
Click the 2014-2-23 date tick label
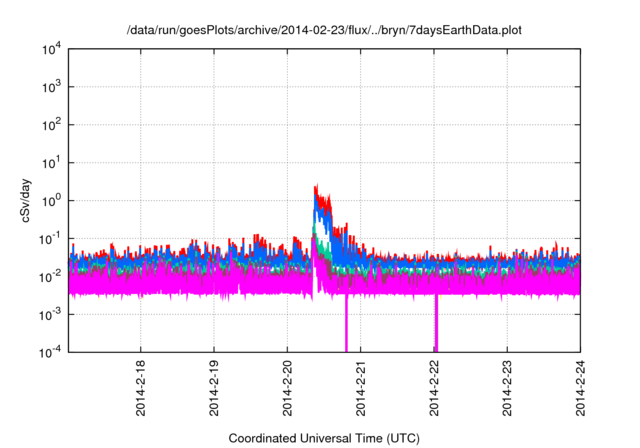(x=507, y=388)
